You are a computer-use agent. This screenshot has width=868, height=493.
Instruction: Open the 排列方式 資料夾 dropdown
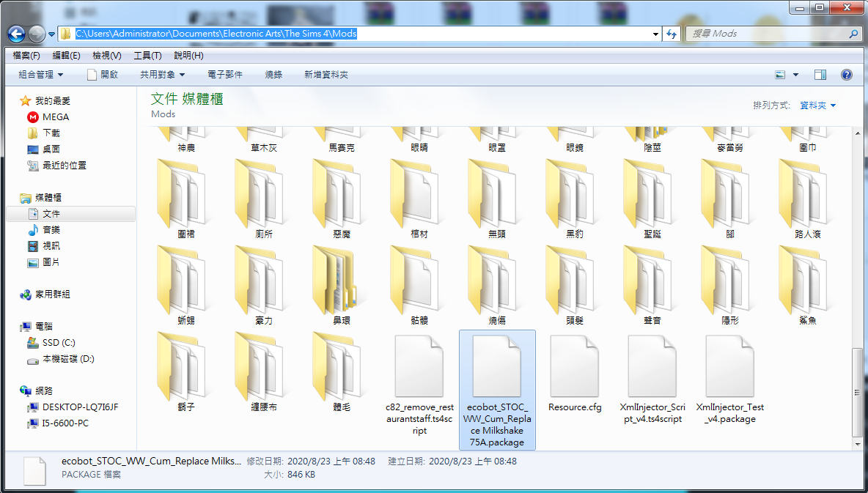[x=817, y=105]
